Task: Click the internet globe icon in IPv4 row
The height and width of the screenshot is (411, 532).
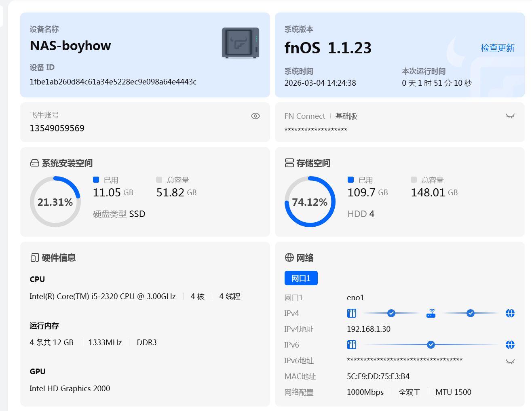Action: coord(510,313)
